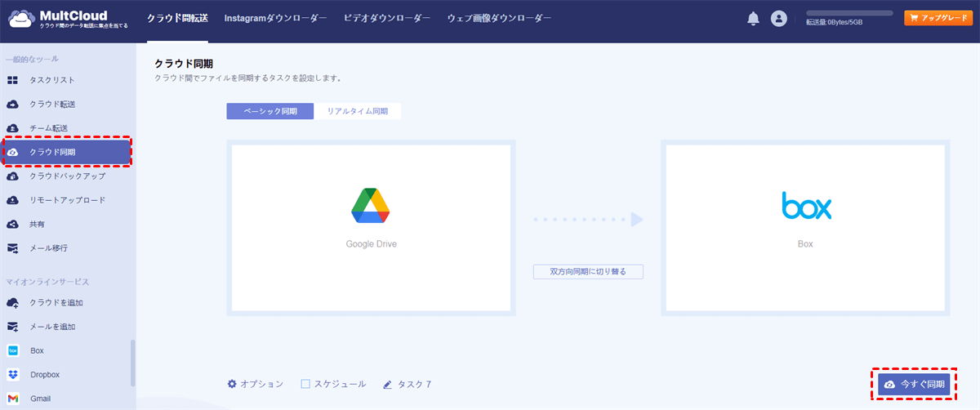Open オプション settings link
The width and height of the screenshot is (980, 410).
256,384
